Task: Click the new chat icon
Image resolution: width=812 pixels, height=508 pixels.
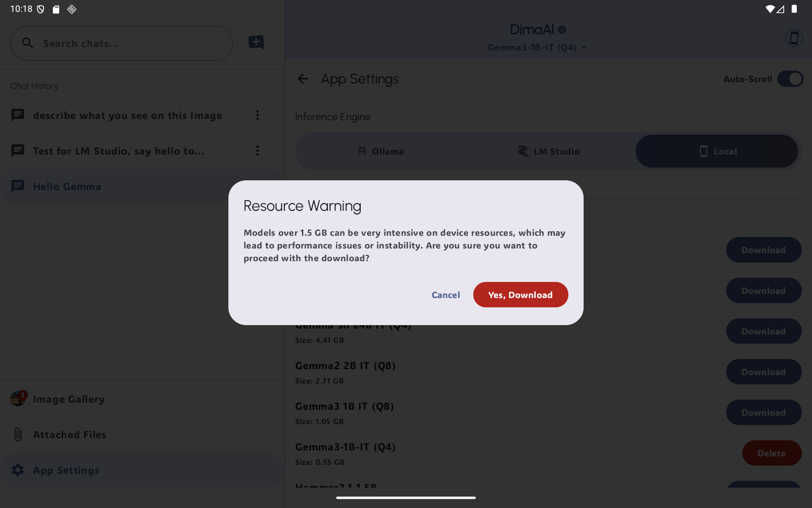Action: 256,42
